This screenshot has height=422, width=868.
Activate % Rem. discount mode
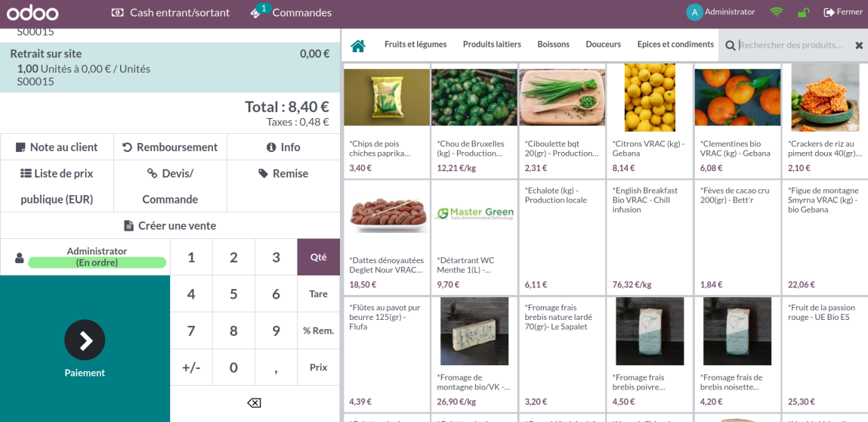(x=318, y=331)
